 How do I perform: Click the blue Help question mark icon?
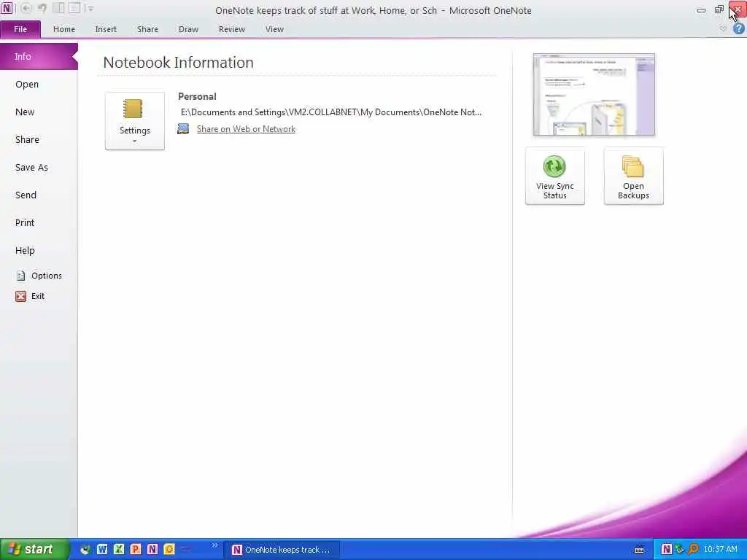click(738, 28)
